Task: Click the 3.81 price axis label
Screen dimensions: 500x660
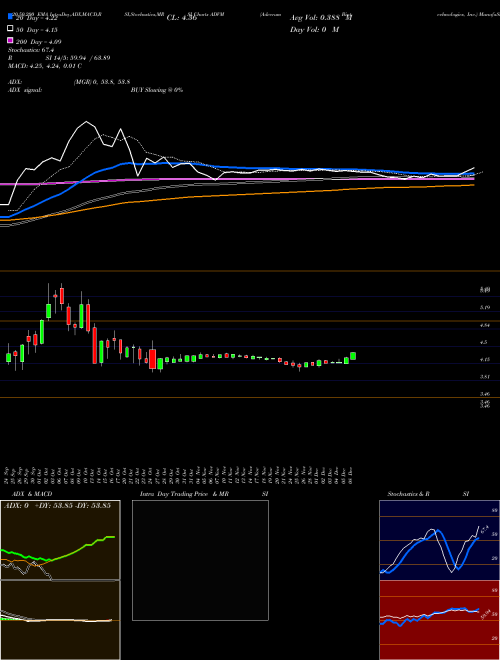Action: [x=485, y=377]
